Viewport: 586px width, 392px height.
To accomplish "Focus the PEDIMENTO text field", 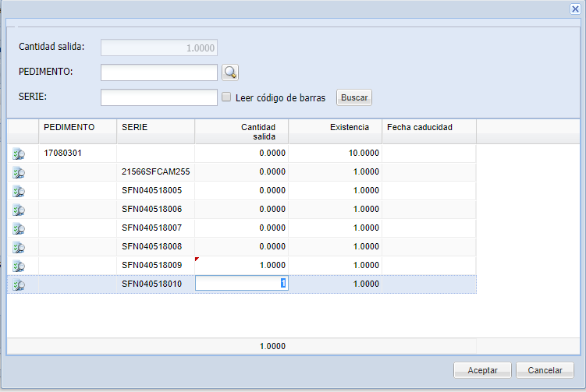I will pyautogui.click(x=159, y=72).
